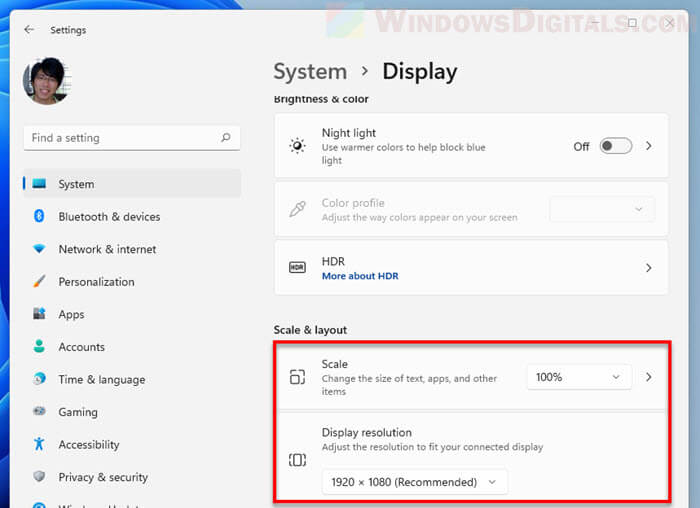The width and height of the screenshot is (700, 508).
Task: Open Bluetooth & devices settings
Action: coord(109,217)
